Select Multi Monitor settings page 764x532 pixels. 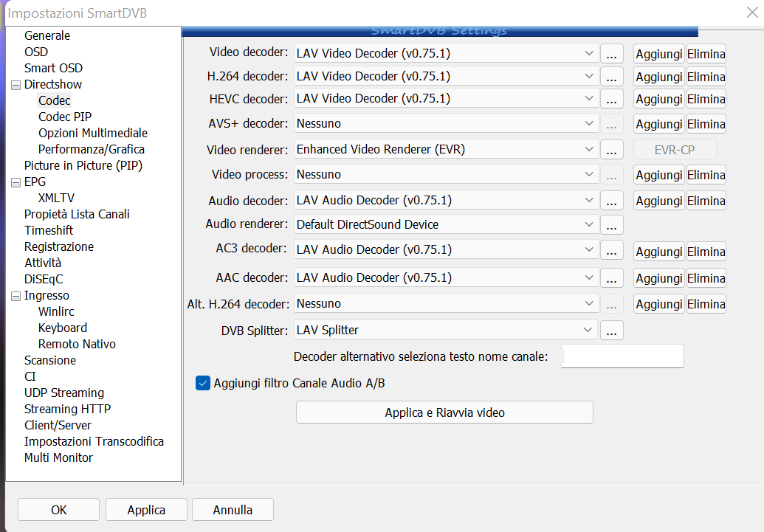[x=58, y=457]
